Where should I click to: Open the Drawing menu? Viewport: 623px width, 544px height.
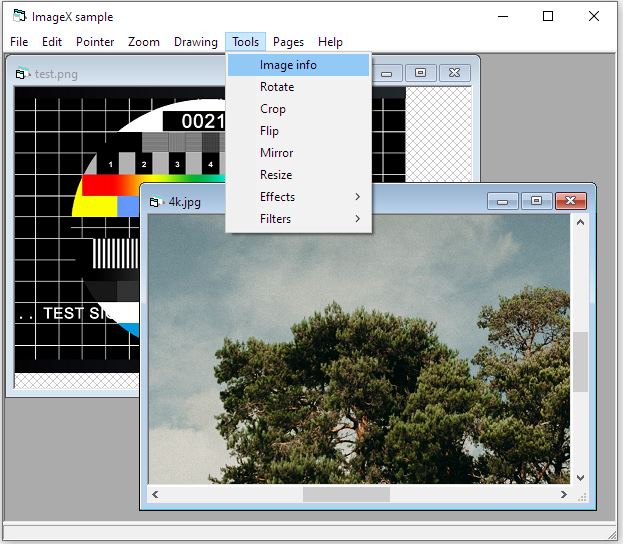point(195,42)
